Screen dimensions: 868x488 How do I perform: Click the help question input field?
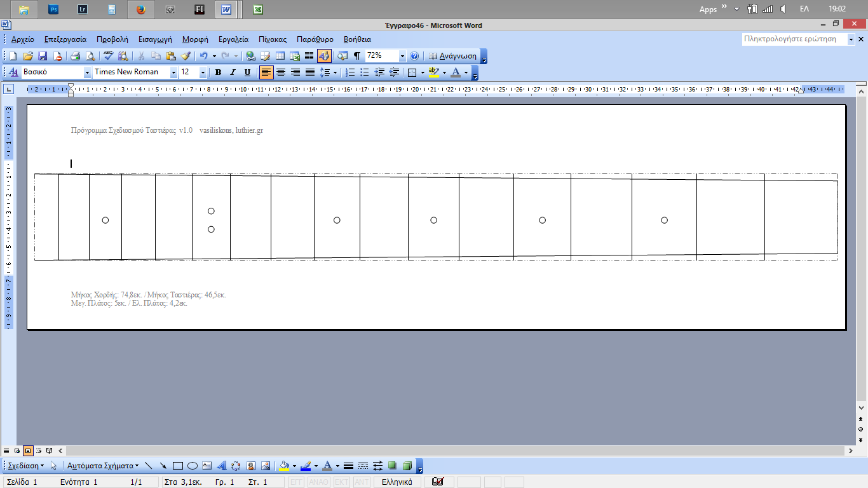pyautogui.click(x=794, y=39)
